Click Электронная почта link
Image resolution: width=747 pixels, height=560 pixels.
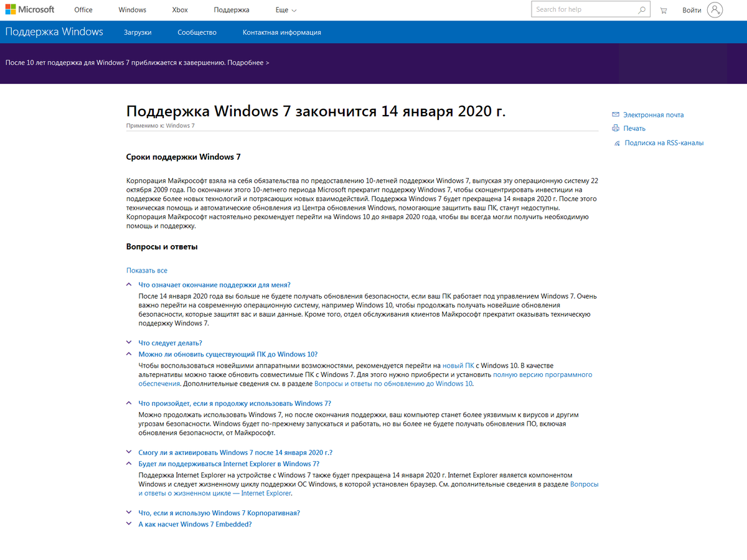(653, 114)
